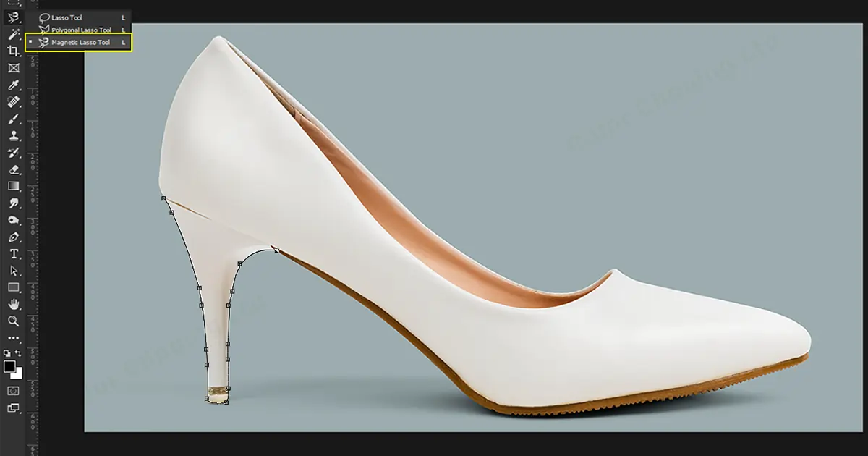Reset to default foreground/background colors
This screenshot has width=868, height=456.
click(x=7, y=354)
